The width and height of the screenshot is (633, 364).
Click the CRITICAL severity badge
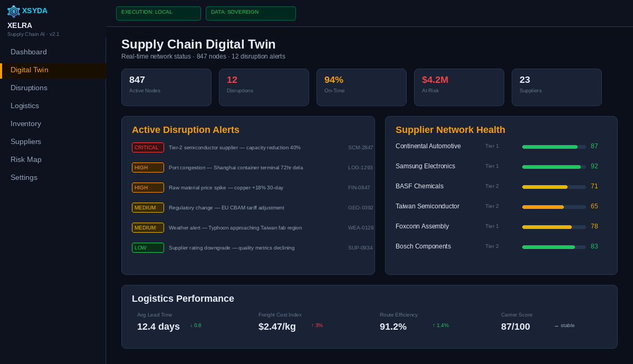point(148,148)
